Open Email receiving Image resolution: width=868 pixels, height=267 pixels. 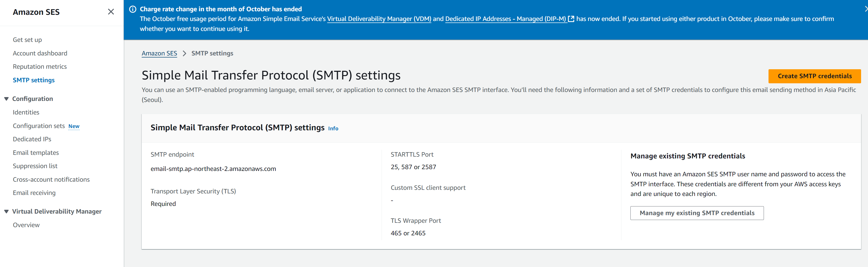click(x=34, y=193)
